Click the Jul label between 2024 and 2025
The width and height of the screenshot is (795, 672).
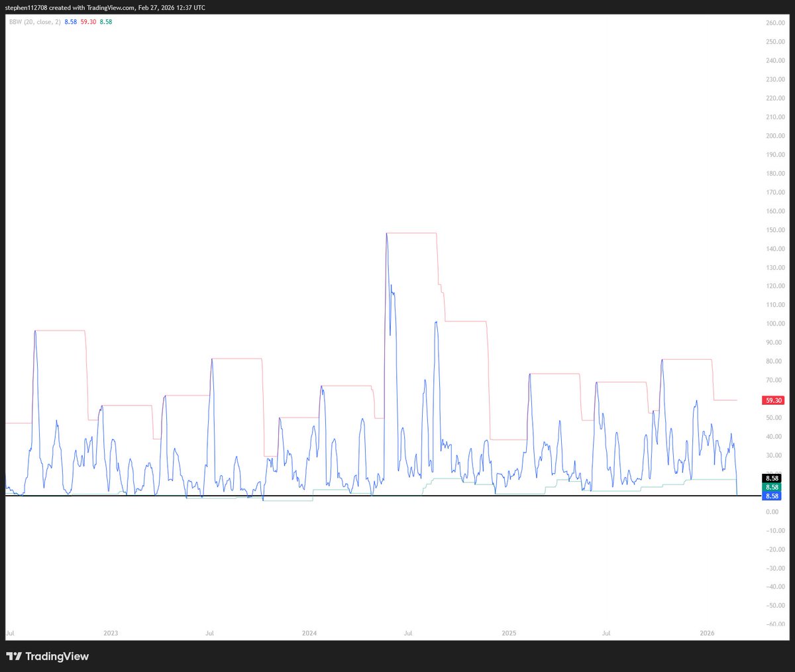pyautogui.click(x=408, y=633)
